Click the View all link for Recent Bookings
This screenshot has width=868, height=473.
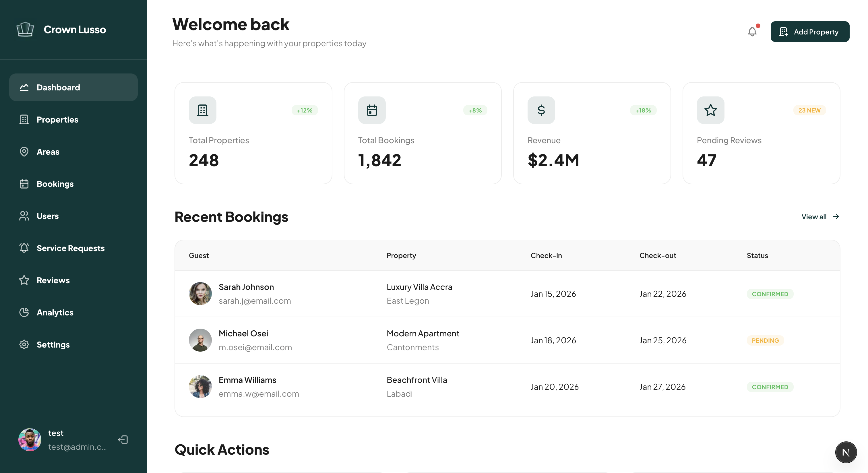coord(814,217)
